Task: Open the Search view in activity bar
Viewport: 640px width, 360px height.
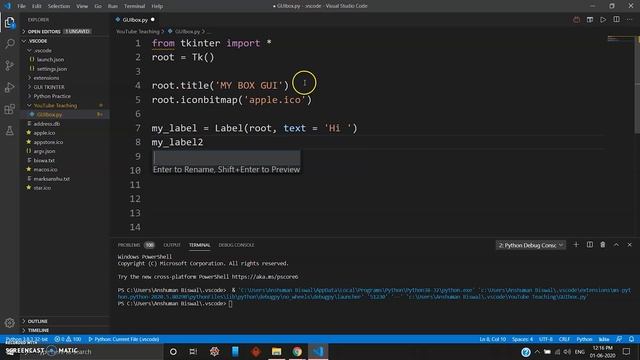Action: point(9,44)
